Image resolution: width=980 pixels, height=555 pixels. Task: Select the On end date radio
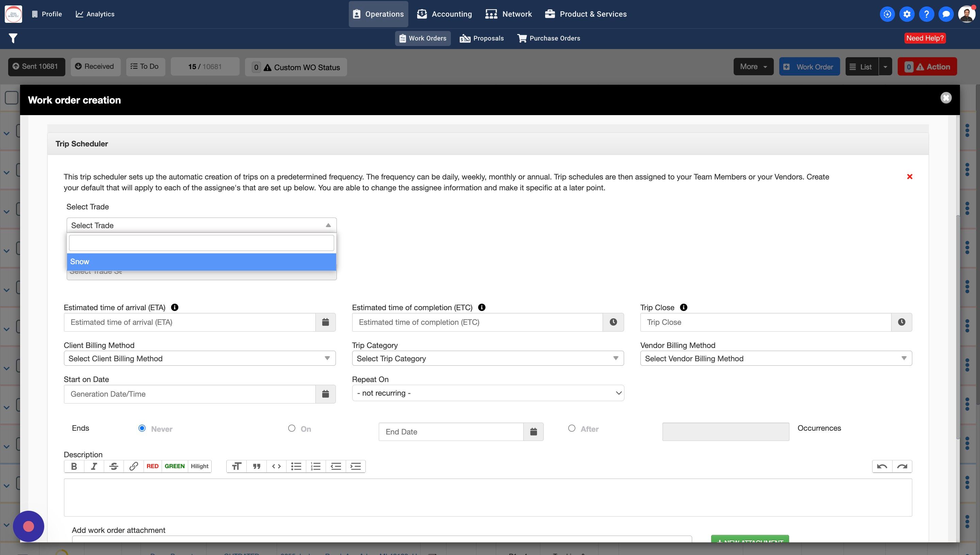pos(292,428)
